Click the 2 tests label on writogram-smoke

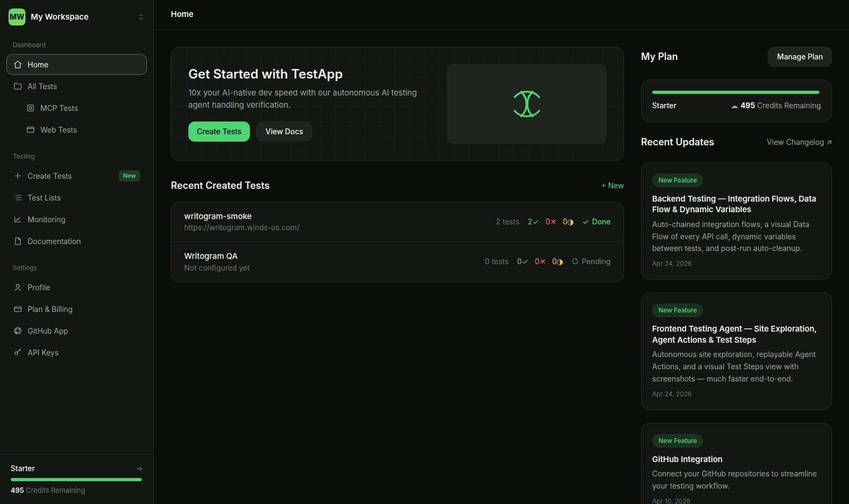507,222
